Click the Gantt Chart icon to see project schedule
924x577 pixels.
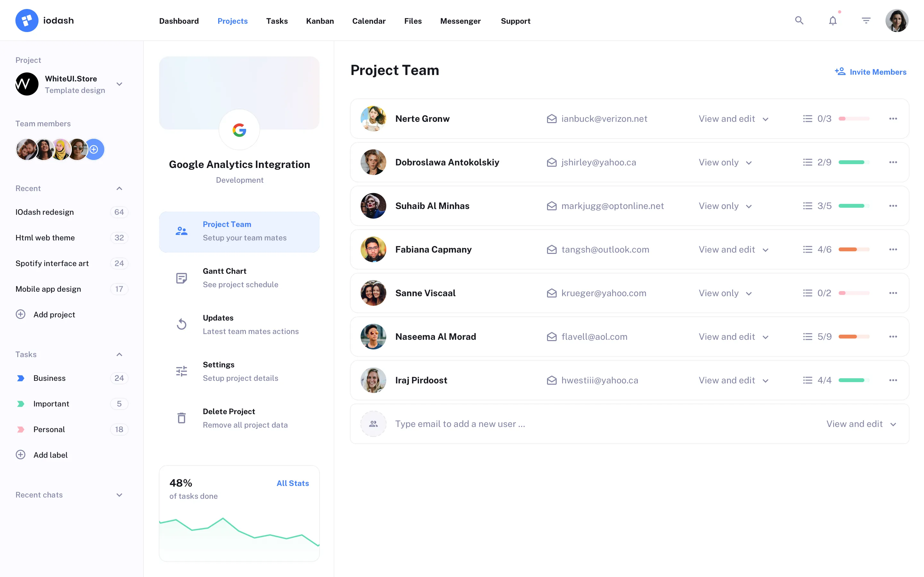(x=182, y=277)
